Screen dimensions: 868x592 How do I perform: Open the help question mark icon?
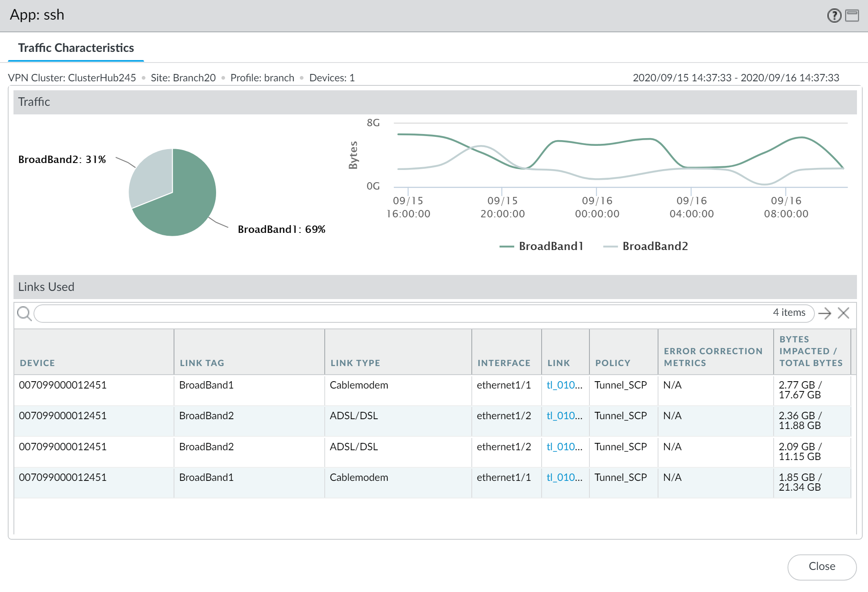[x=834, y=16]
